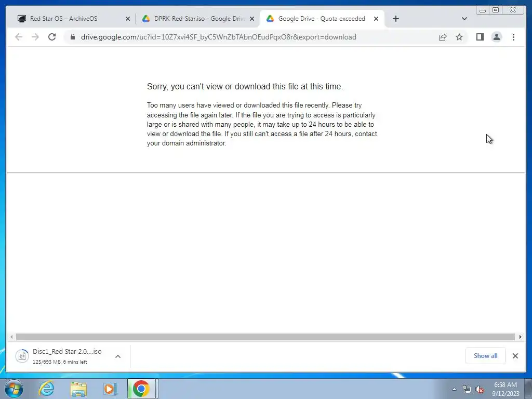Open the Windows Start menu
Image resolution: width=532 pixels, height=399 pixels.
[x=14, y=389]
